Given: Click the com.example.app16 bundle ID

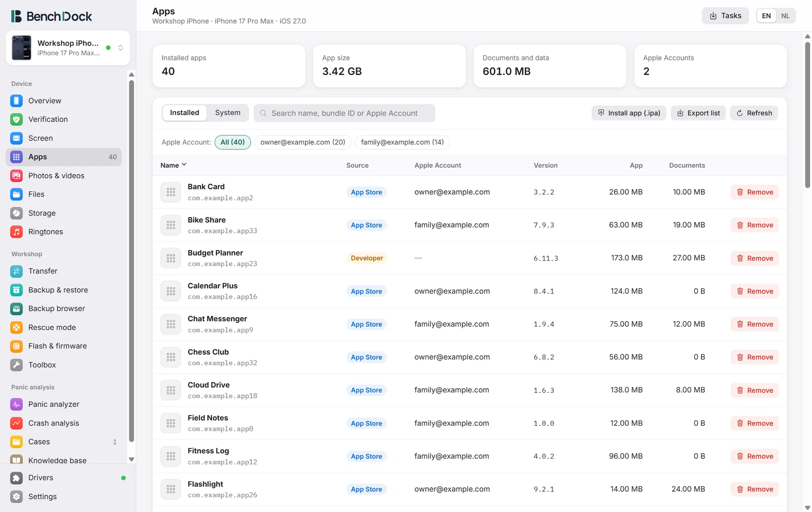Looking at the screenshot, I should [222, 297].
